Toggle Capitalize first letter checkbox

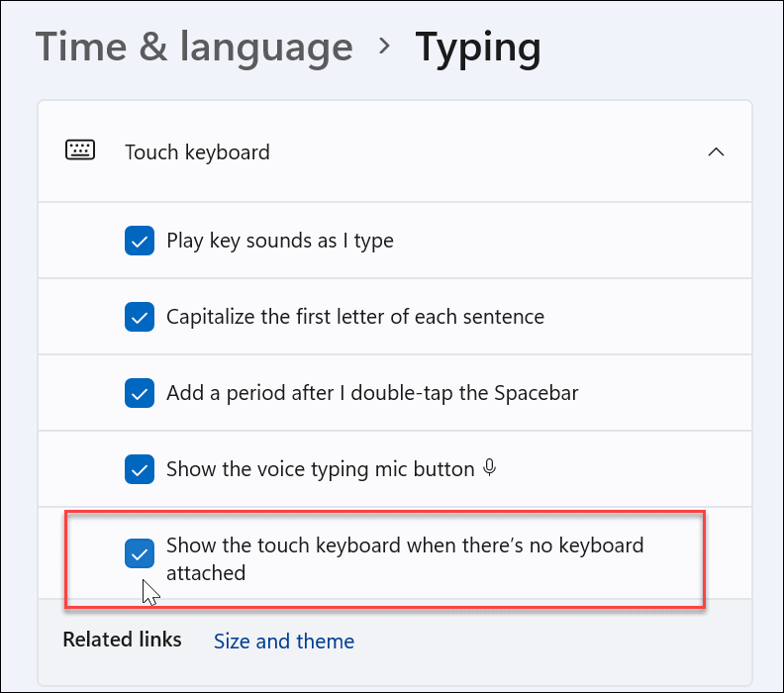140,317
